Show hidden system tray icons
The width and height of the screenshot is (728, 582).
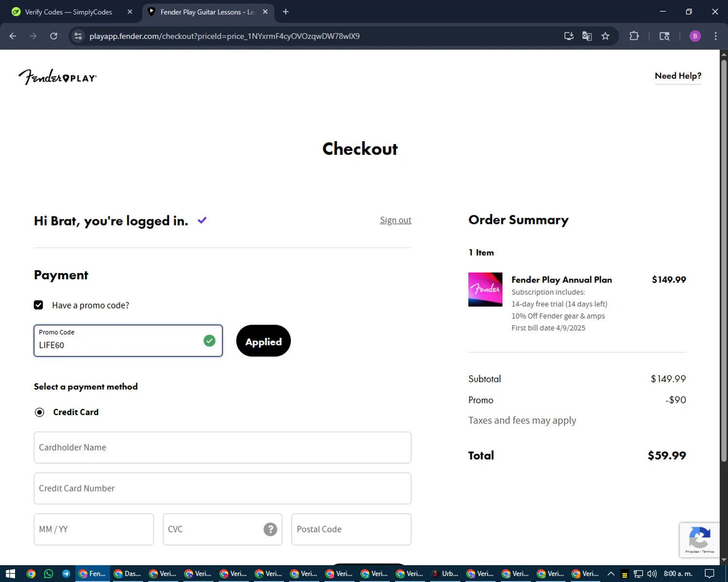611,574
